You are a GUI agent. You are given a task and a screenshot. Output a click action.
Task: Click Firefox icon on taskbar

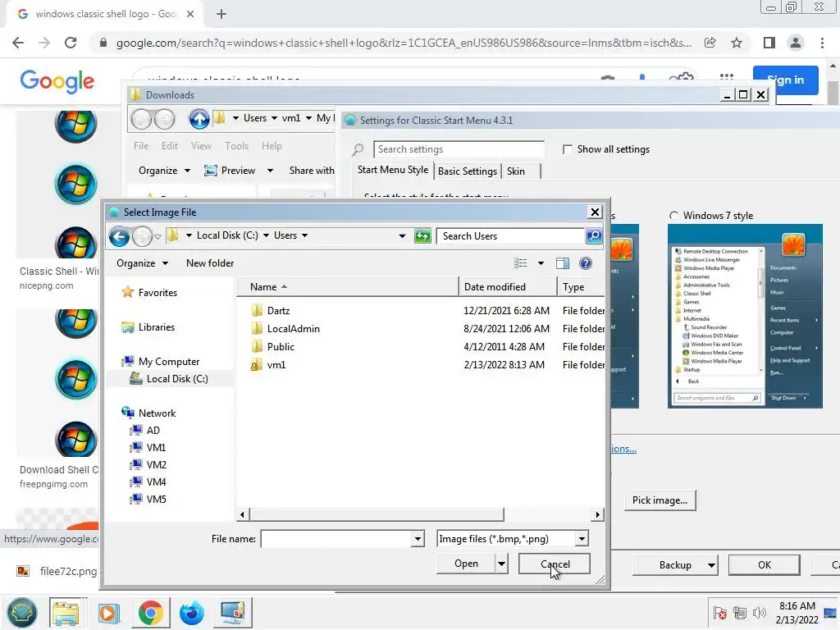(191, 613)
